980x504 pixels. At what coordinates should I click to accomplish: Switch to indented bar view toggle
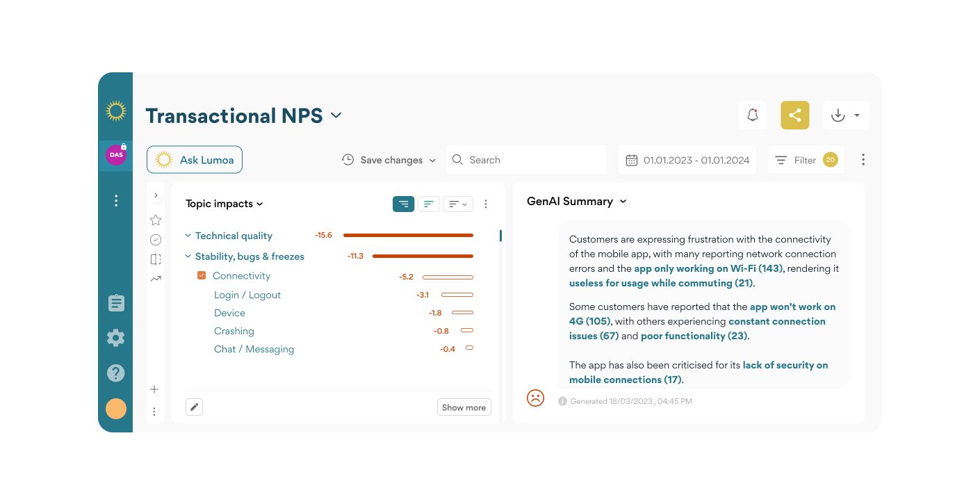[x=403, y=204]
